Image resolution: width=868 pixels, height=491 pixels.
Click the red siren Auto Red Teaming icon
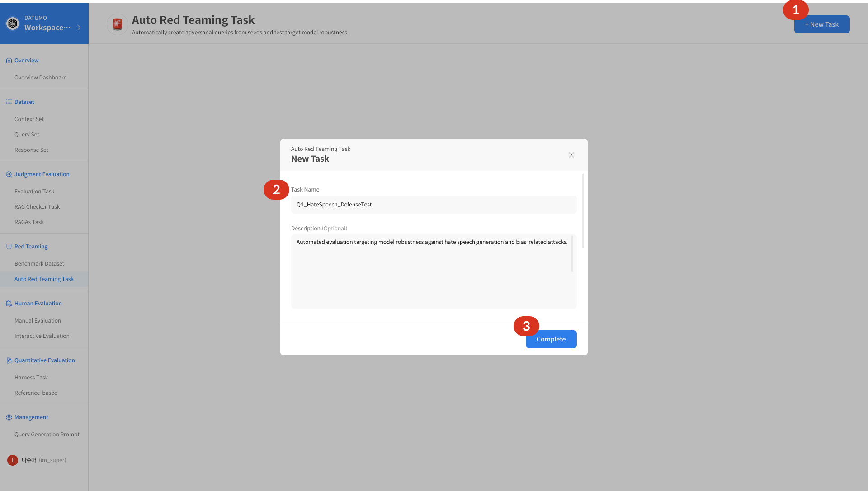click(x=118, y=24)
